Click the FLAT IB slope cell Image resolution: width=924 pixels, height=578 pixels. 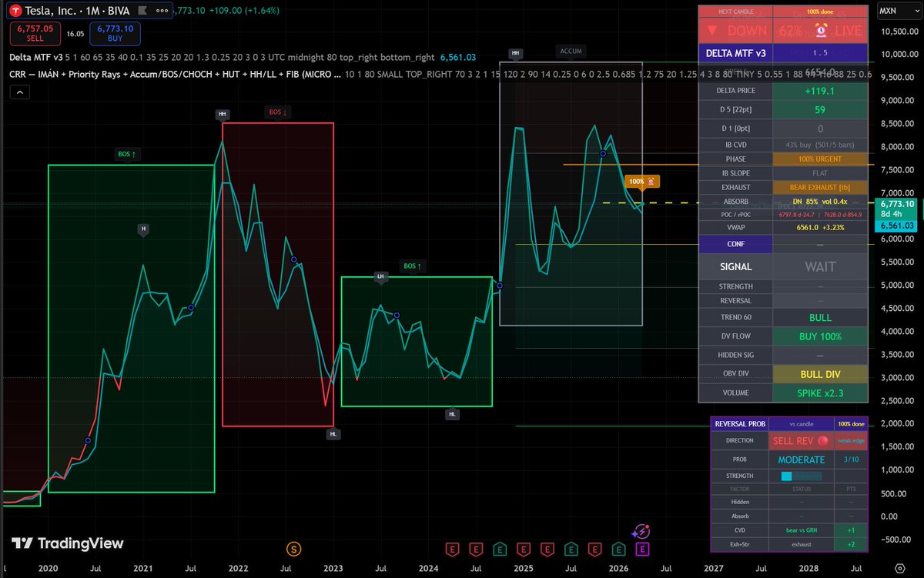click(820, 173)
